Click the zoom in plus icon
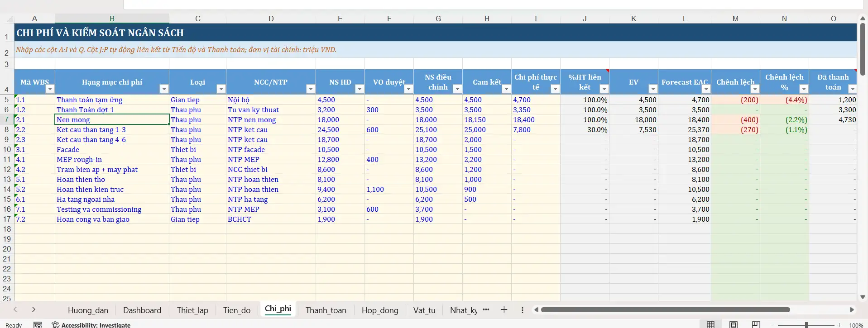868x328 pixels. (839, 325)
